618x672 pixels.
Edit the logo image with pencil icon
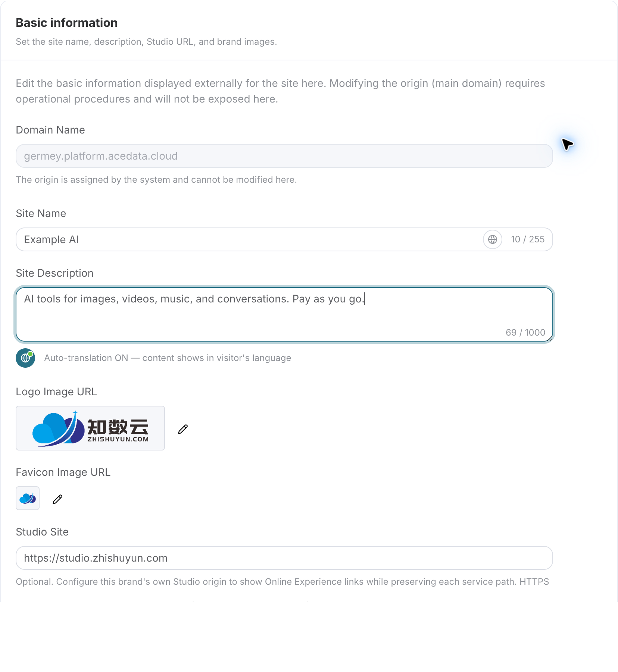coord(183,429)
